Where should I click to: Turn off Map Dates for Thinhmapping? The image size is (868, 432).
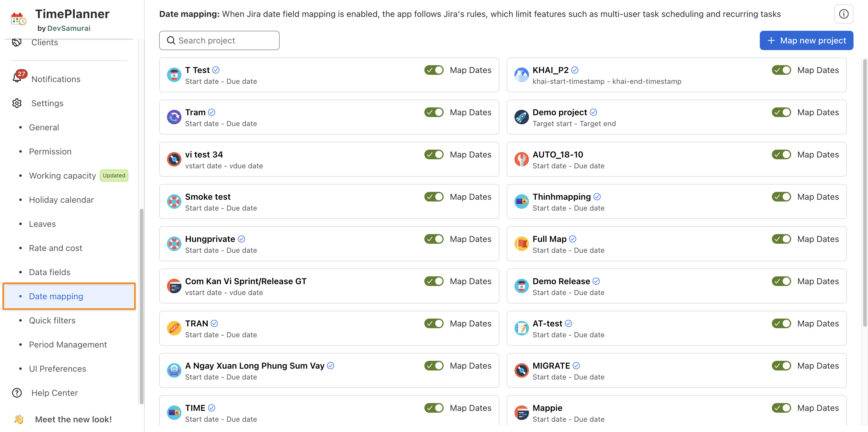[x=782, y=196]
